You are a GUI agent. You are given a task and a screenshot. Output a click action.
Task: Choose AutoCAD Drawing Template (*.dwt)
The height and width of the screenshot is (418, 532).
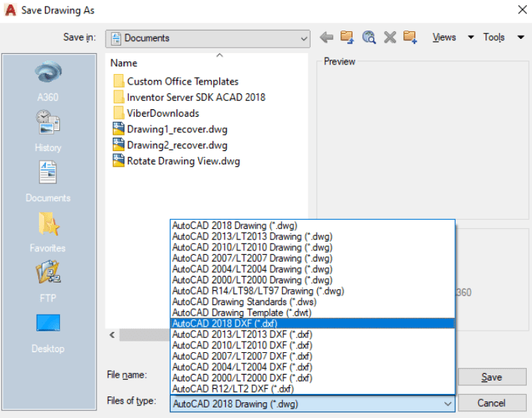pyautogui.click(x=313, y=313)
